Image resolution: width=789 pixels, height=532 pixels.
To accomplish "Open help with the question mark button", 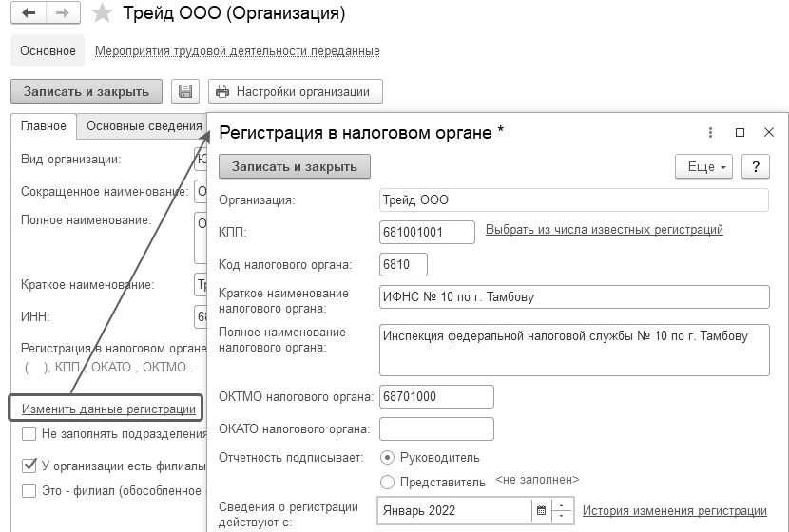I will [756, 166].
